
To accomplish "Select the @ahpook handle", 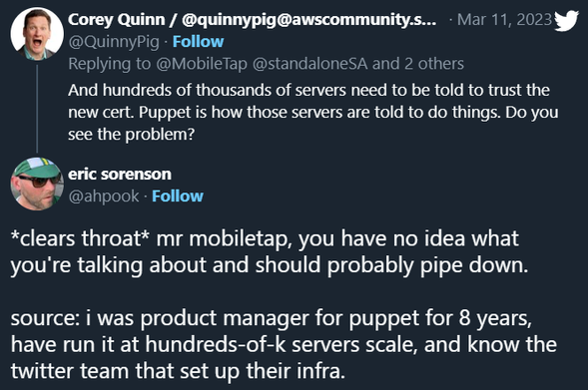I will point(104,195).
